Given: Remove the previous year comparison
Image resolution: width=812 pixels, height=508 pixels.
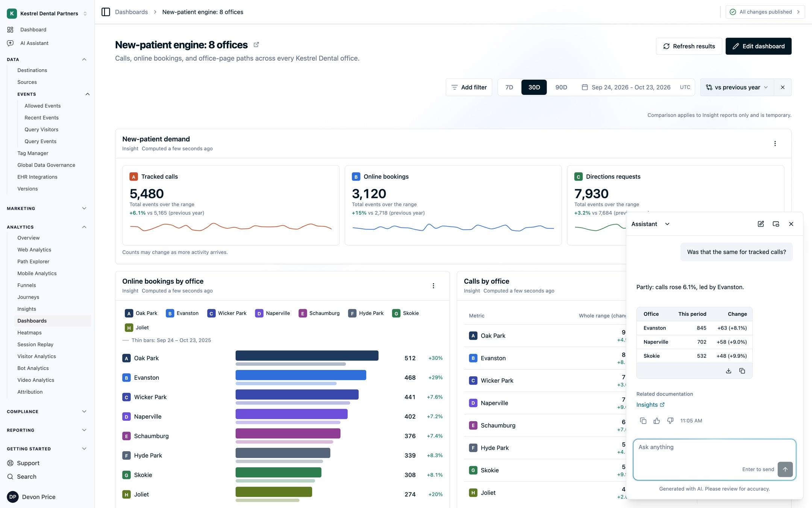Looking at the screenshot, I should tap(783, 87).
